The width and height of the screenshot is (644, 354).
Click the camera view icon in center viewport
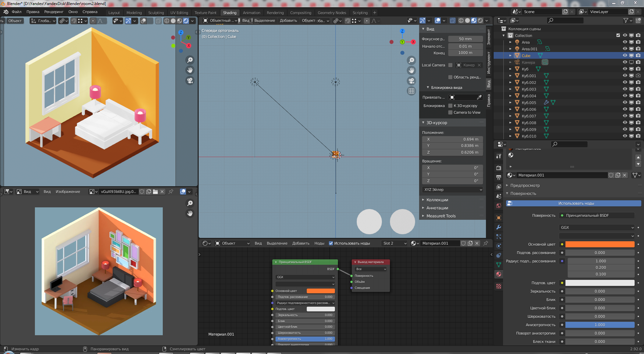coord(411,81)
